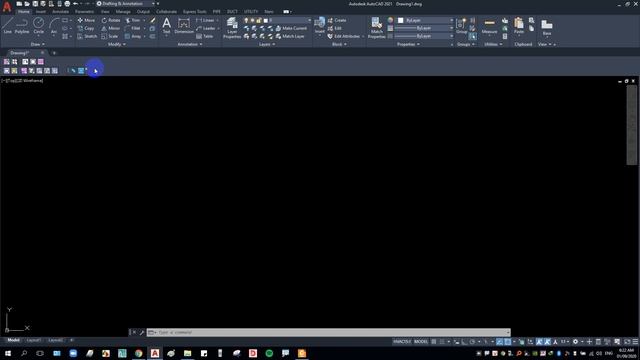Open the Windows Start menu
The image size is (640, 360).
7,353
